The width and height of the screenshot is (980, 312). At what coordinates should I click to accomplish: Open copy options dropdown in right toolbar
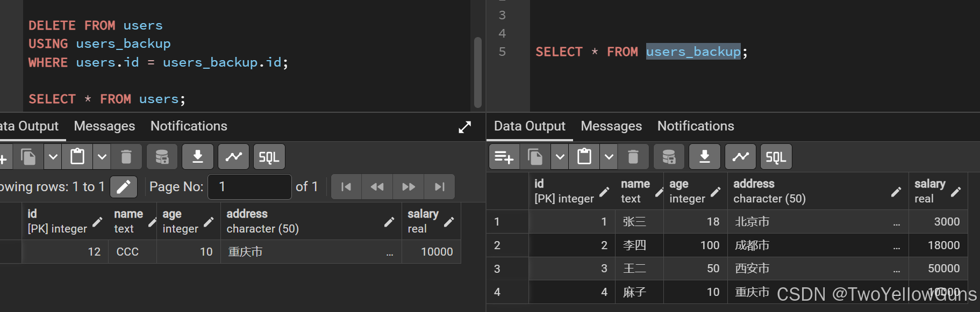click(560, 157)
